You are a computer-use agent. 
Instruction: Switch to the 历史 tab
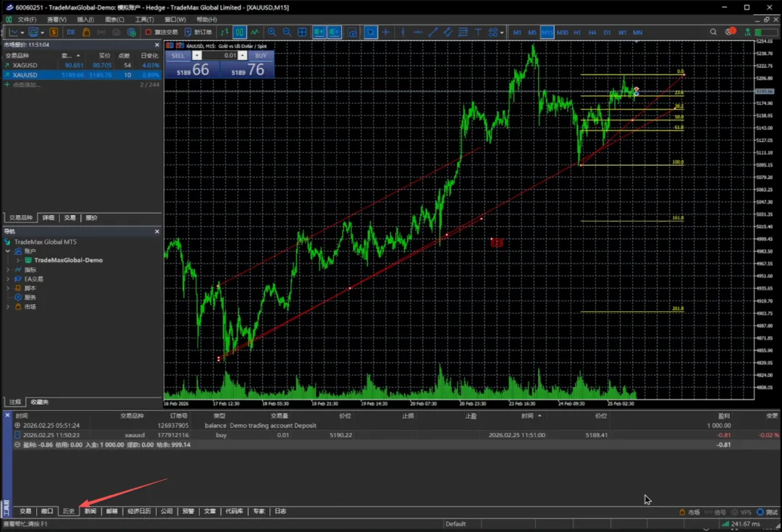69,511
